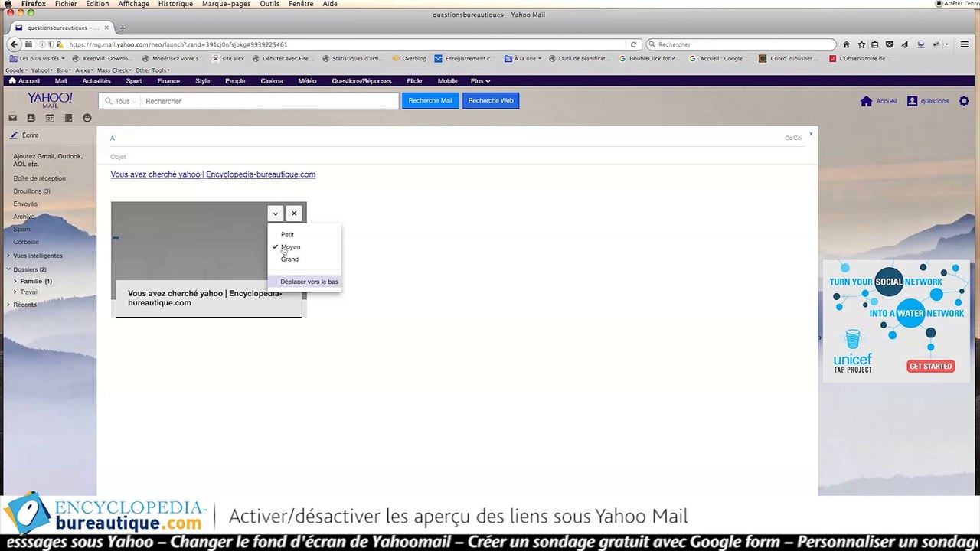
Task: Choose Déplacer vers le bas option
Action: point(304,282)
